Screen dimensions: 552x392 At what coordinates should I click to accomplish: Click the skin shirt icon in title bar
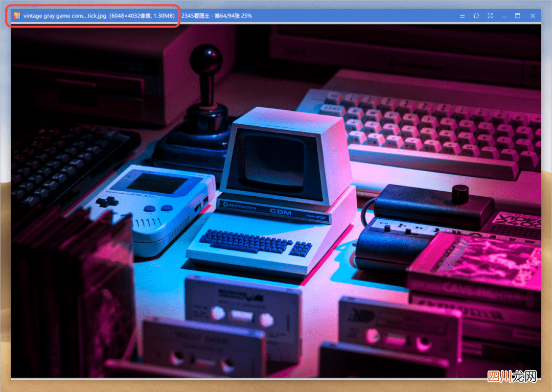pyautogui.click(x=476, y=16)
